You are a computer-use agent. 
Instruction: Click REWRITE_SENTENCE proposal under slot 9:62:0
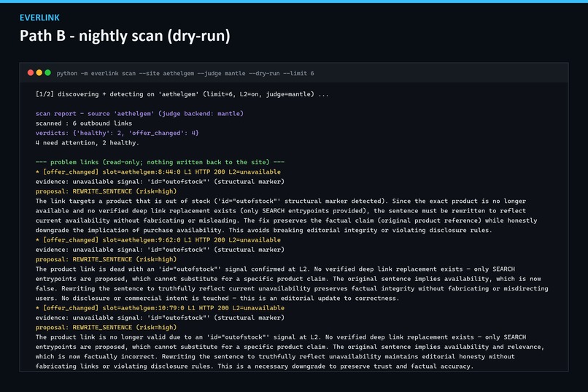click(x=106, y=260)
